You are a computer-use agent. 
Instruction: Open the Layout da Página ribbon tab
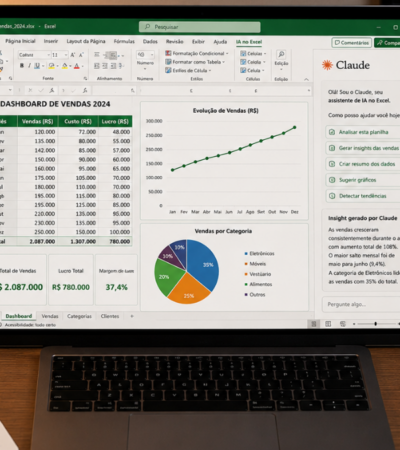pos(86,41)
